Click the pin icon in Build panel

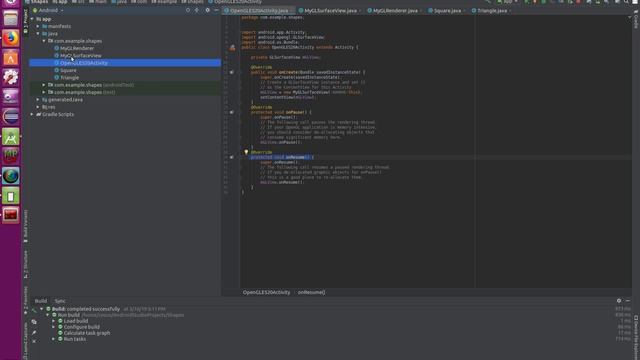pyautogui.click(x=34, y=333)
